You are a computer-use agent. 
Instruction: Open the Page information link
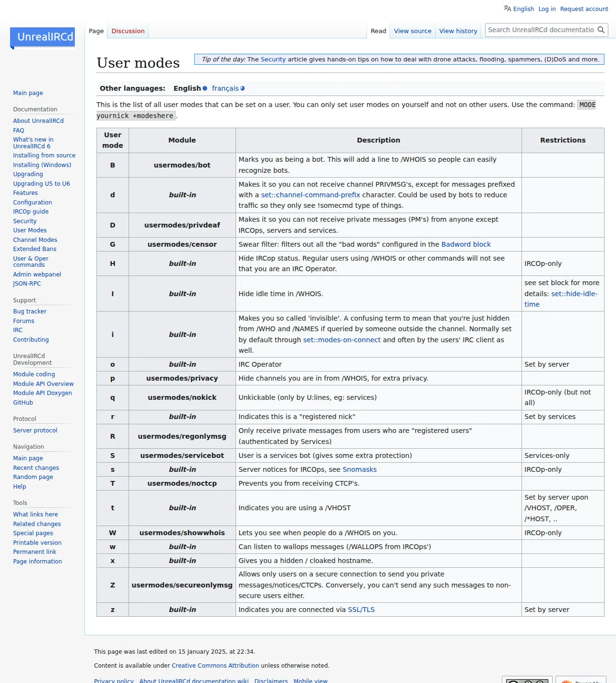tap(37, 562)
